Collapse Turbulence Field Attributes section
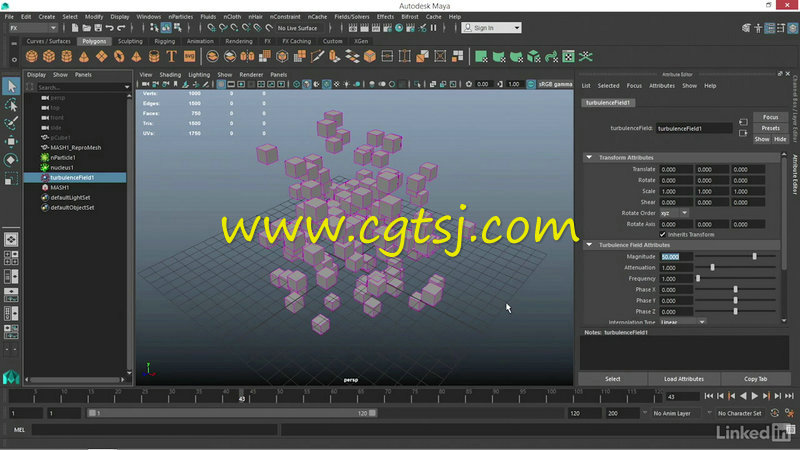Viewport: 800px width, 450px height. pyautogui.click(x=589, y=245)
